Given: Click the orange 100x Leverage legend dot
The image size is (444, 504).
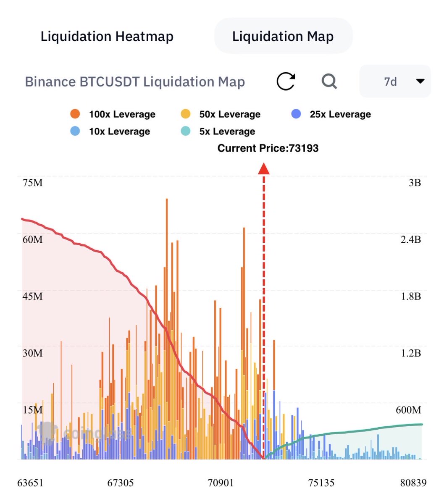Looking at the screenshot, I should tap(75, 114).
